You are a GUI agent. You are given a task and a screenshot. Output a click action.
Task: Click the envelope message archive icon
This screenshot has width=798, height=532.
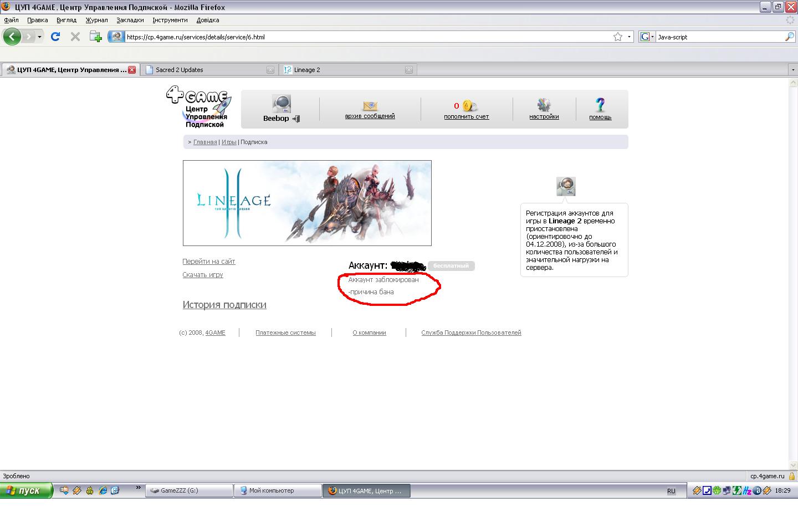pyautogui.click(x=370, y=105)
